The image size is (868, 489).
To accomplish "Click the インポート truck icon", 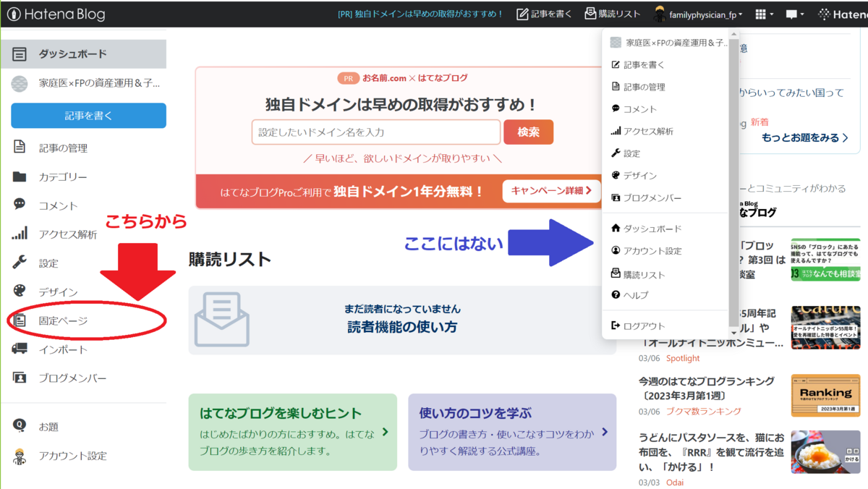I will point(20,349).
